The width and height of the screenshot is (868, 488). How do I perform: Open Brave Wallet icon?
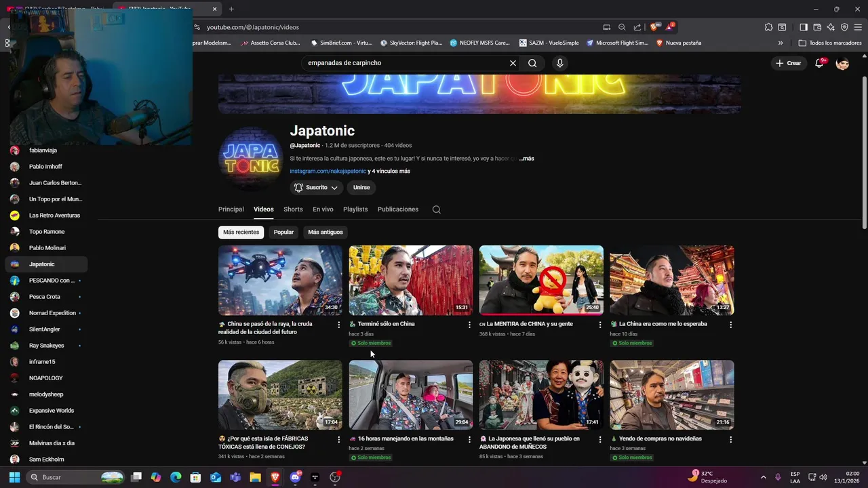[x=817, y=27]
